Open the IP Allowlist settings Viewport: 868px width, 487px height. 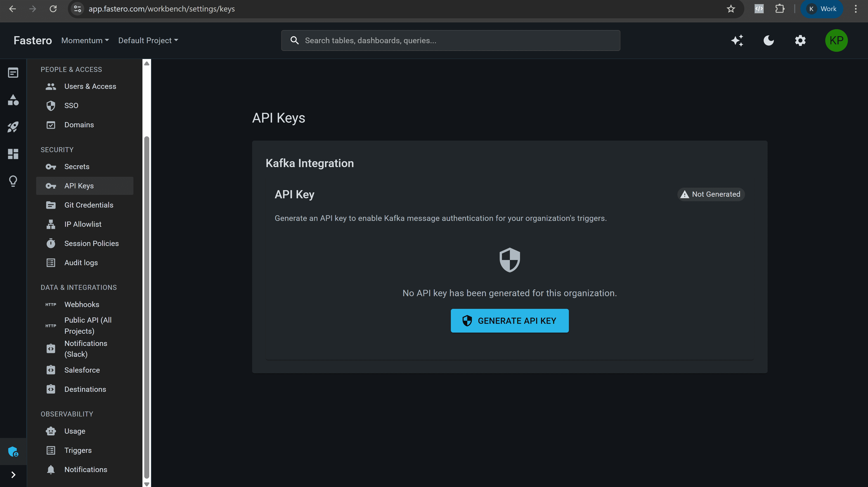pos(83,224)
